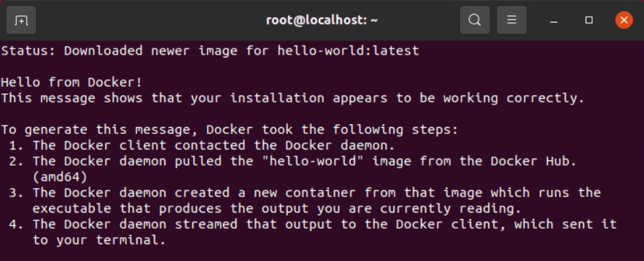
Task: Click the 'installation appears to be working' line
Action: (x=293, y=98)
